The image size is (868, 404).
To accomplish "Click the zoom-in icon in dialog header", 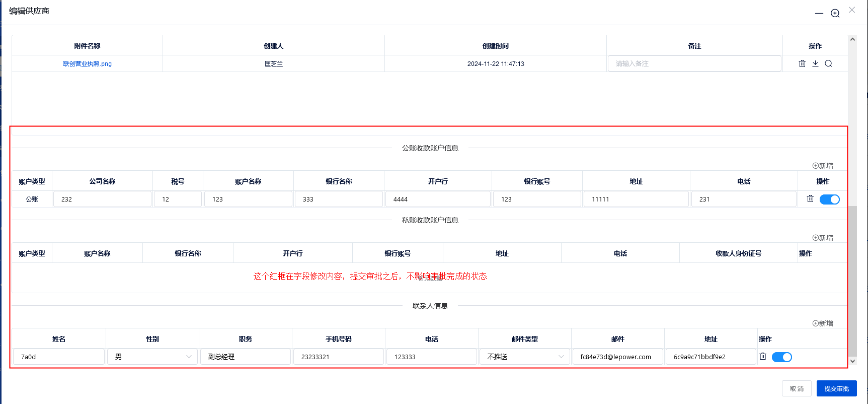I will point(835,13).
